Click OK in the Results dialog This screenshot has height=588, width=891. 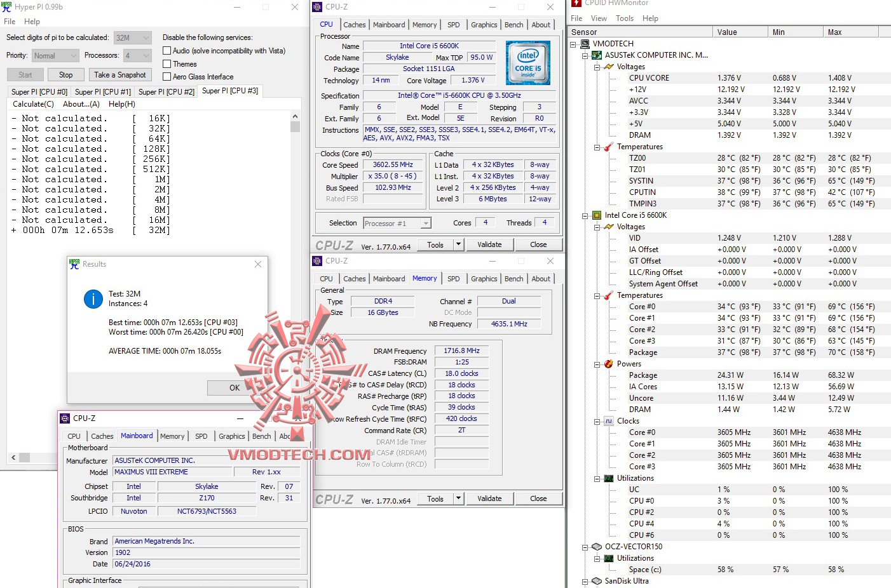(234, 387)
